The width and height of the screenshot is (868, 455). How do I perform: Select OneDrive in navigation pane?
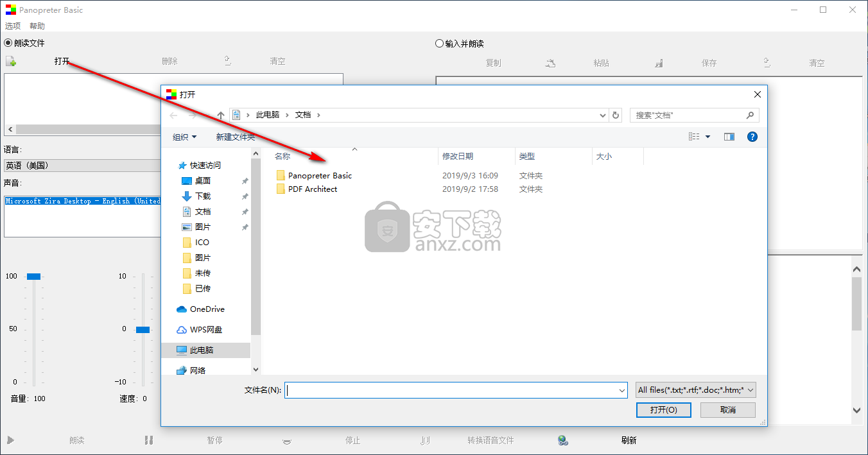click(x=207, y=309)
